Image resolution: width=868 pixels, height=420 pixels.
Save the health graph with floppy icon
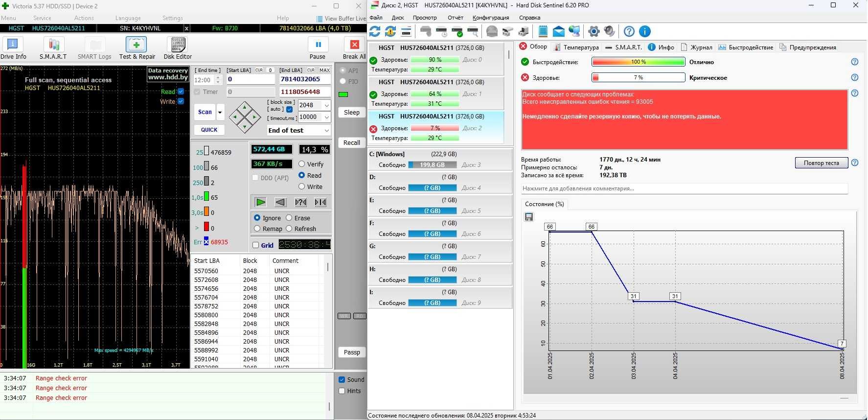[x=529, y=217]
